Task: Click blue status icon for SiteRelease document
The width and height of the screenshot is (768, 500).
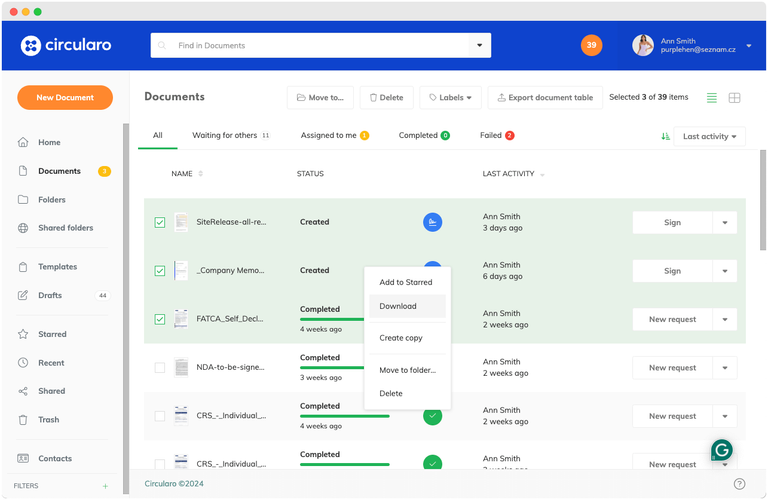Action: pos(432,222)
